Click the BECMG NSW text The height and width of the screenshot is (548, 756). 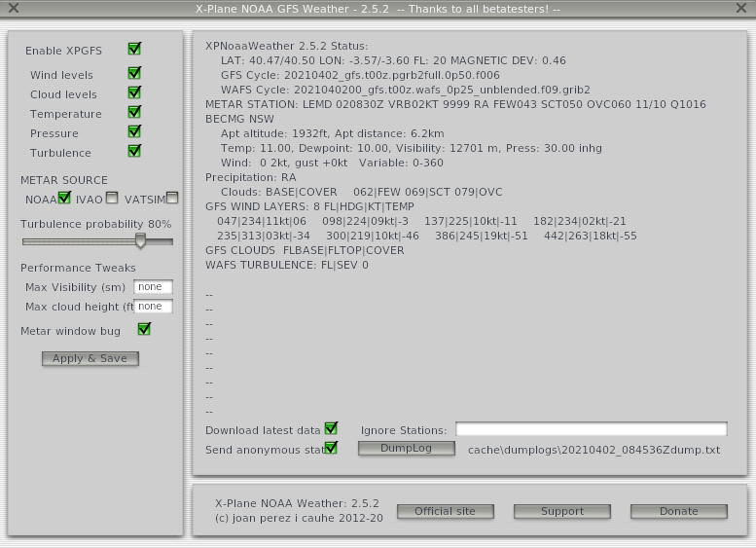click(x=239, y=119)
